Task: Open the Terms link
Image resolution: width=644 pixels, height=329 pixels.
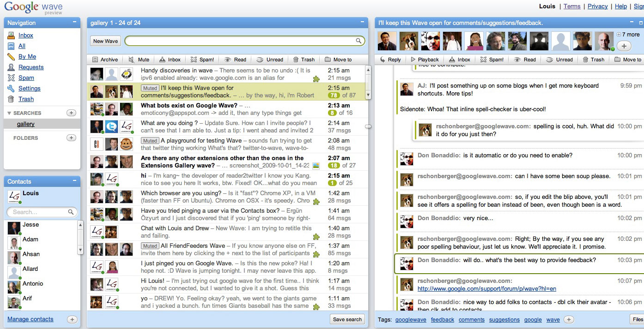Action: pos(572,6)
